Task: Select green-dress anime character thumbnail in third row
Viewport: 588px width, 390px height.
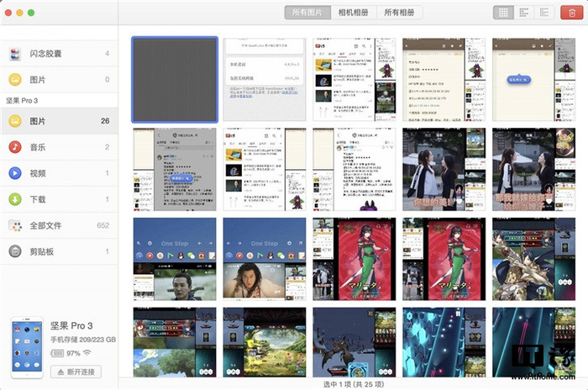Action: pyautogui.click(x=354, y=259)
